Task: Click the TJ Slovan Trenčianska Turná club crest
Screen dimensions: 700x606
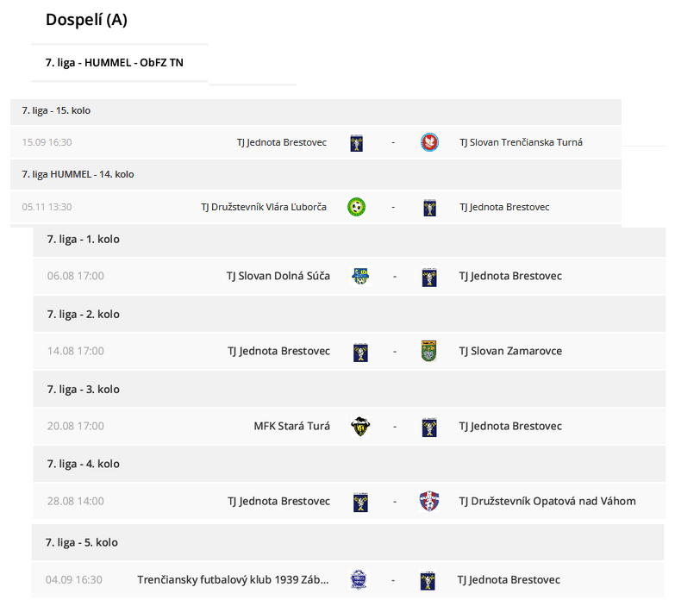Action: [x=429, y=142]
